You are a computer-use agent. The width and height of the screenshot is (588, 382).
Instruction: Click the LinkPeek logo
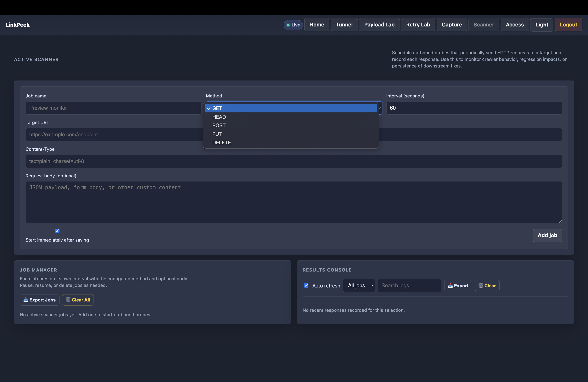[17, 25]
